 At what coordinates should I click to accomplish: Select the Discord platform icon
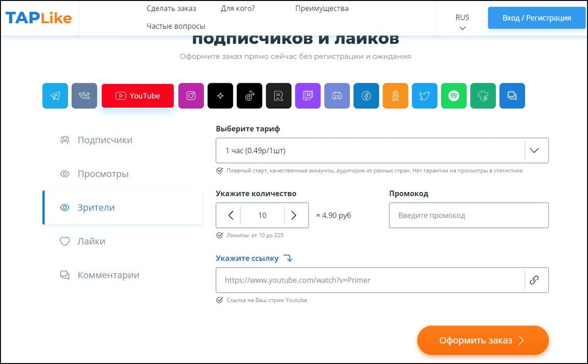click(x=337, y=96)
